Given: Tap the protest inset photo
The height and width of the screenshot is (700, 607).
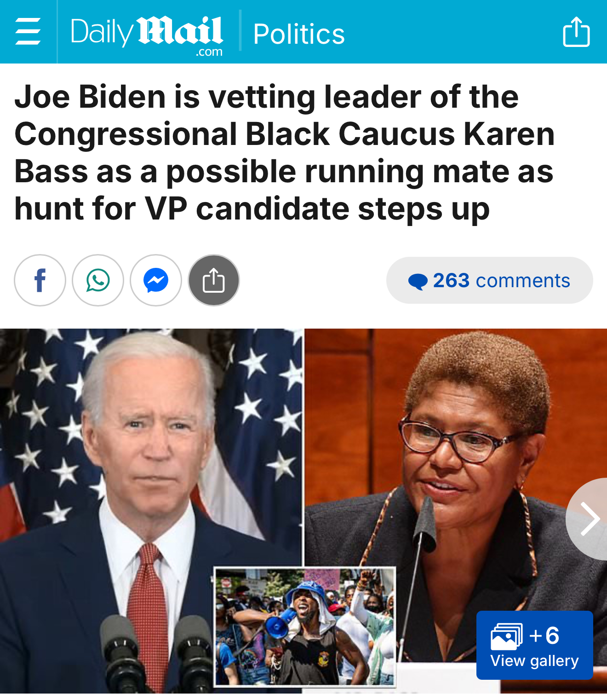Looking at the screenshot, I should (x=305, y=626).
